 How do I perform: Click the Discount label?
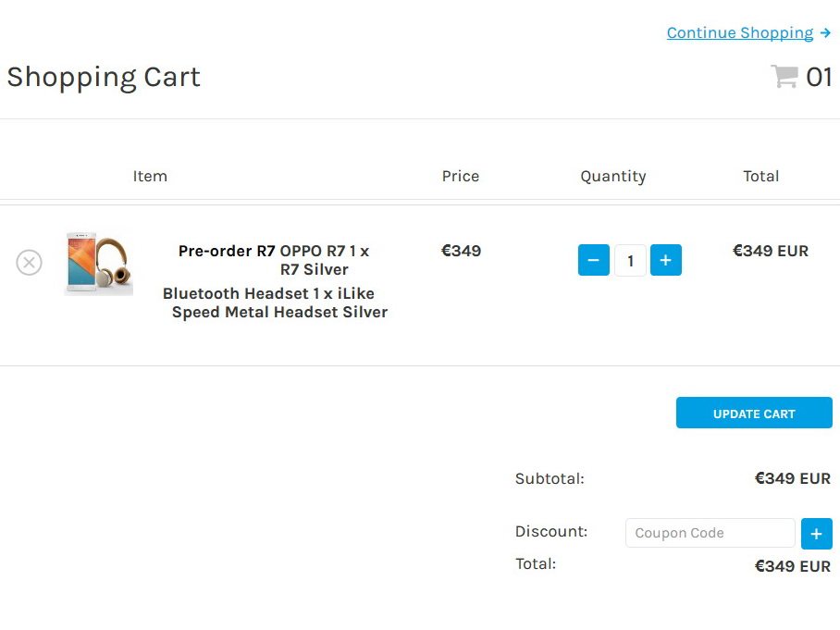click(551, 532)
